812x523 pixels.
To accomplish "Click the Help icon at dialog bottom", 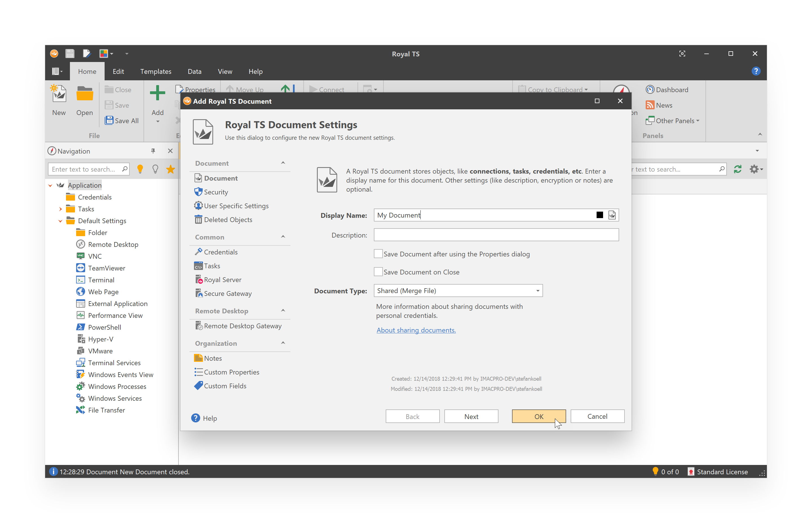I will point(196,418).
